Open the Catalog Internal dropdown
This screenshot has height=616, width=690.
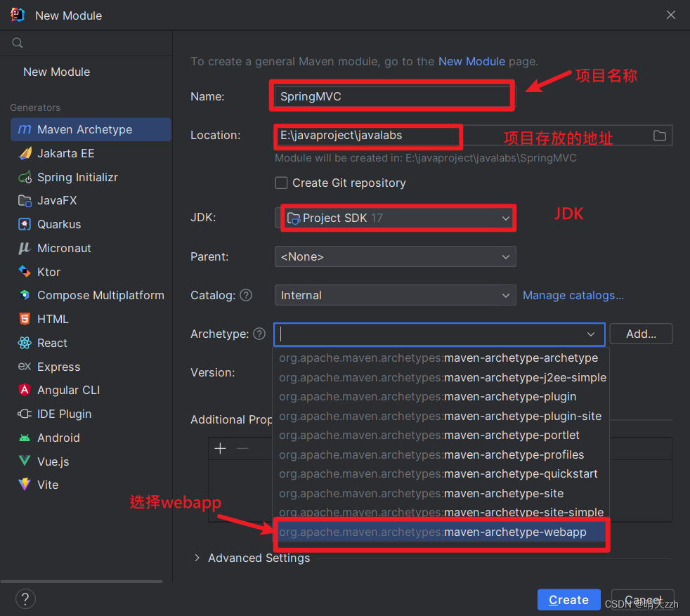tap(395, 295)
